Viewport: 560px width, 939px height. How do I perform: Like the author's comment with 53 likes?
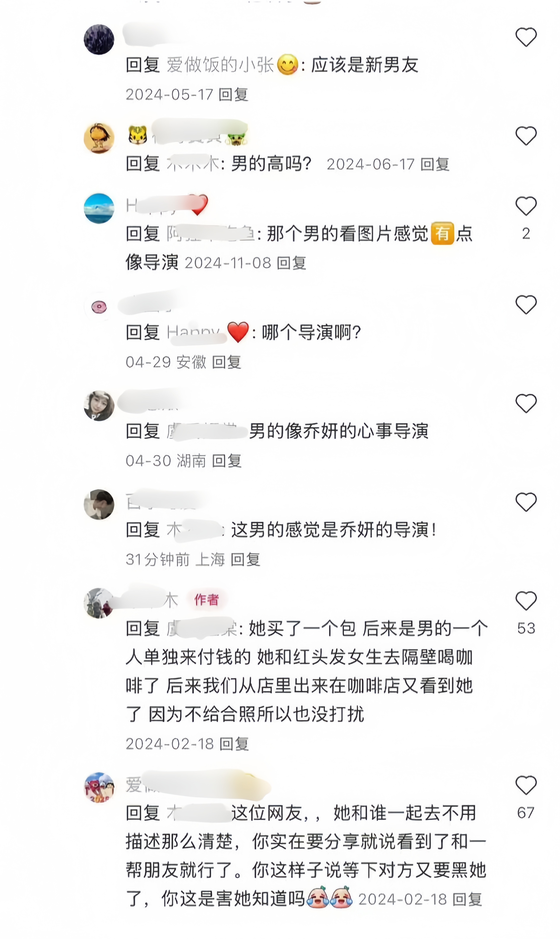[x=526, y=600]
